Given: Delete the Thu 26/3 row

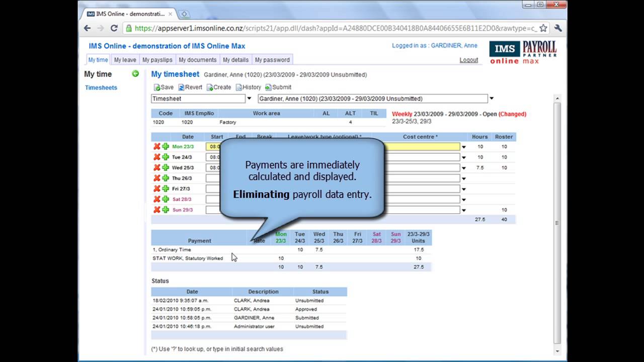Looking at the screenshot, I should (x=157, y=178).
